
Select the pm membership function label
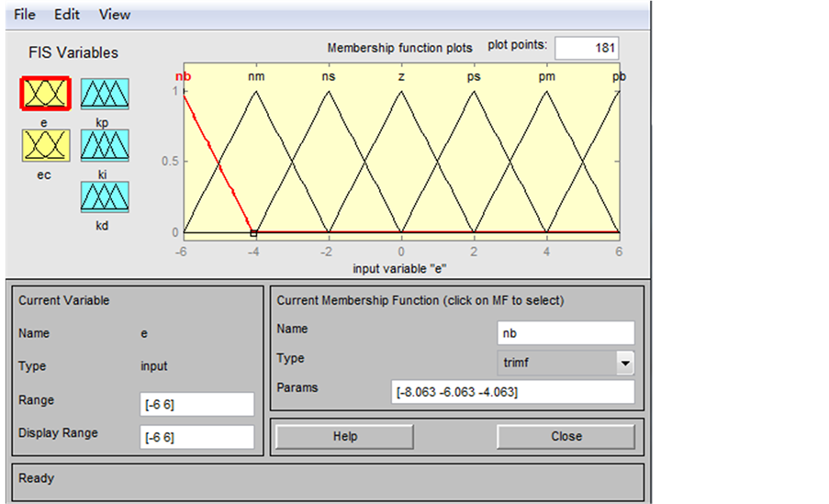tap(546, 76)
